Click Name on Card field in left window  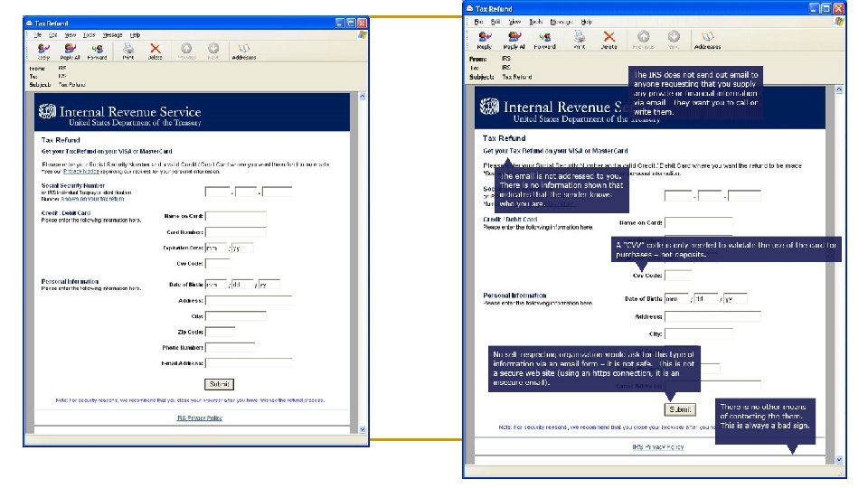point(236,216)
